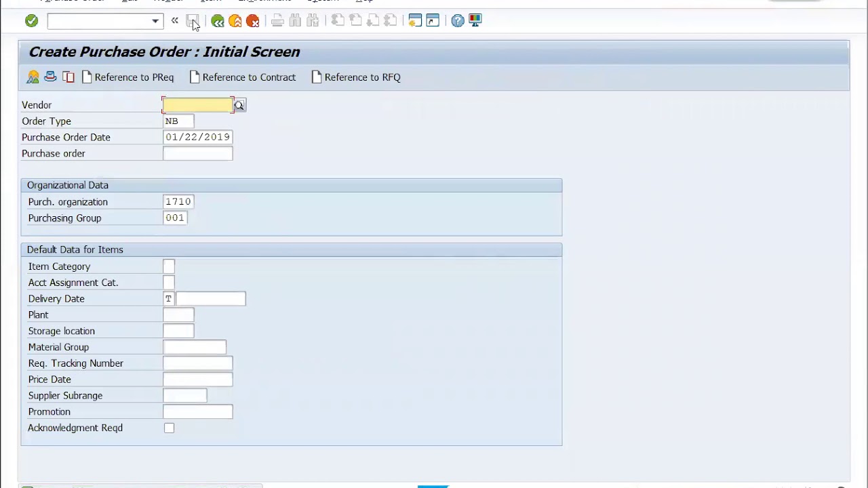Click Purchasing Group field with 001
The height and width of the screenshot is (488, 868).
(x=175, y=218)
